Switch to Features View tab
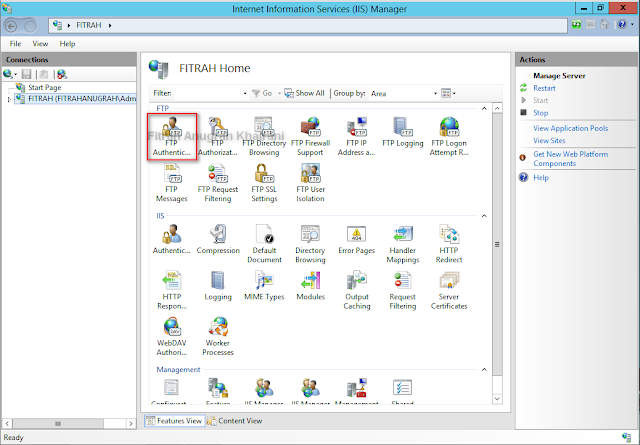Viewport: 640px width, 445px height. pos(174,421)
